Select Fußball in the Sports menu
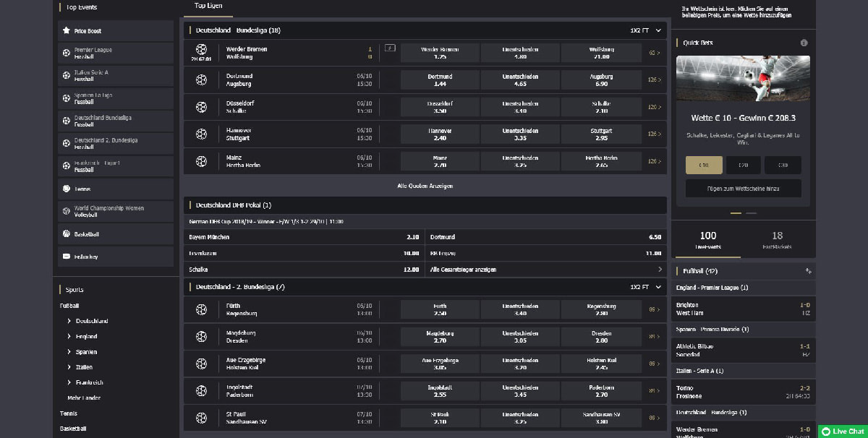This screenshot has width=868, height=438. pyautogui.click(x=70, y=306)
